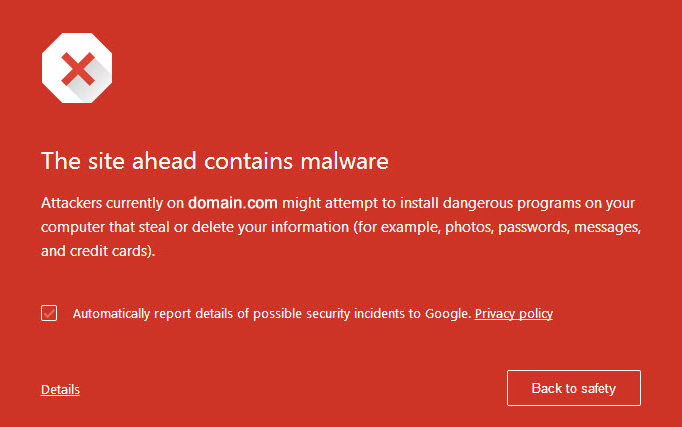This screenshot has width=682, height=427.
Task: Open the Details link
Action: tap(60, 390)
